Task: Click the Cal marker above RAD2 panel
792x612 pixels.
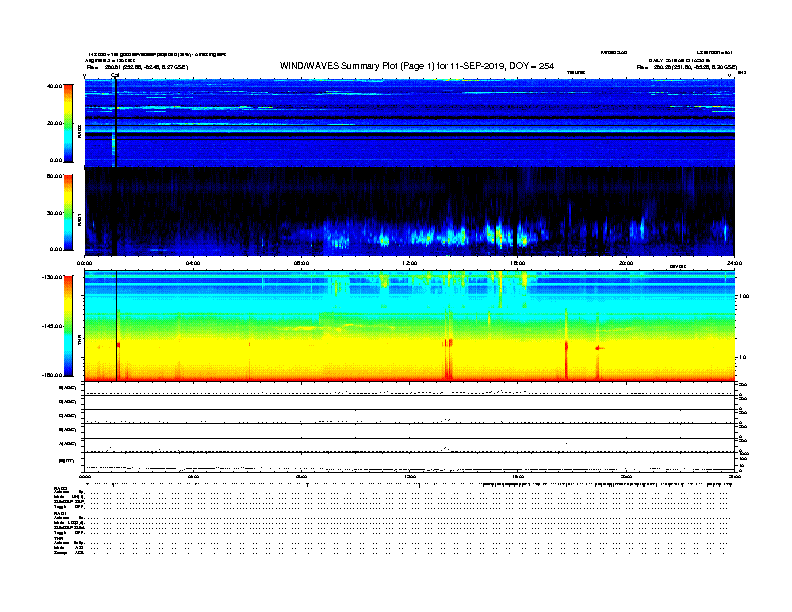Action: click(x=115, y=76)
